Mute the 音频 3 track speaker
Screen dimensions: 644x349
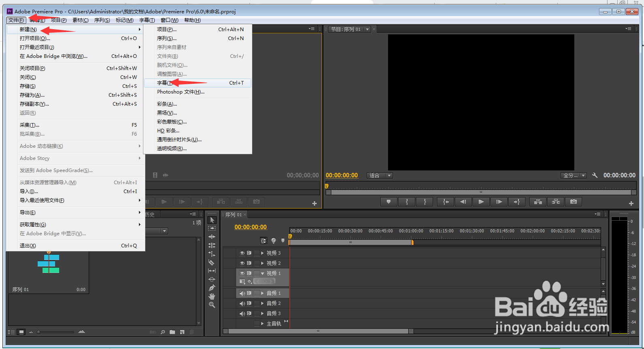242,313
